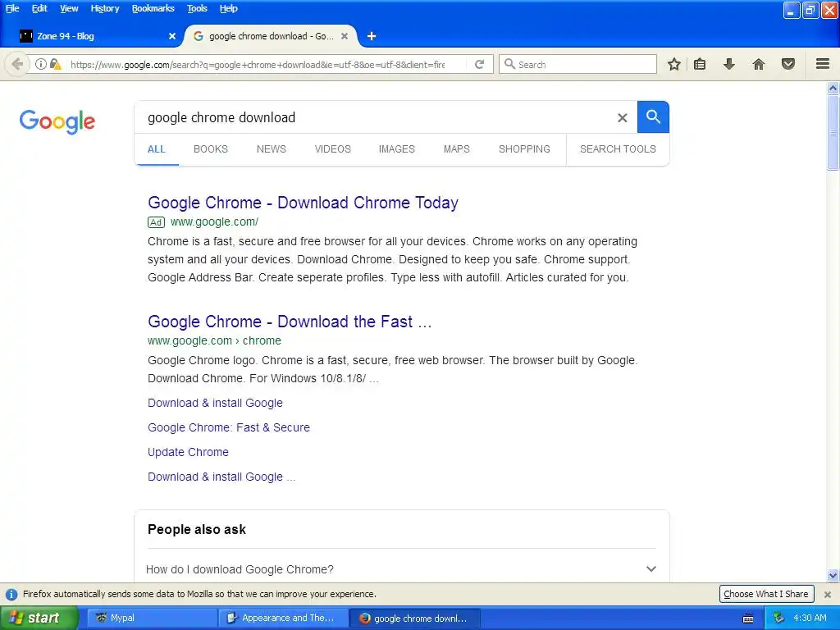The width and height of the screenshot is (840, 630).
Task: Select the ALL search results tab
Action: [157, 149]
